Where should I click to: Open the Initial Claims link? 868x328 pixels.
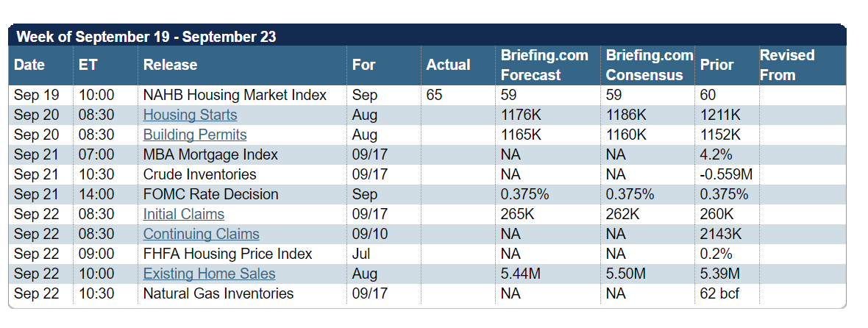(x=183, y=214)
